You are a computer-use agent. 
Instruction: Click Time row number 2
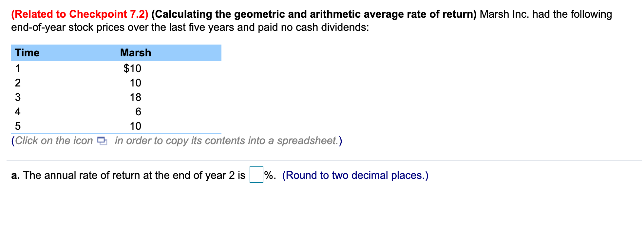tap(18, 83)
